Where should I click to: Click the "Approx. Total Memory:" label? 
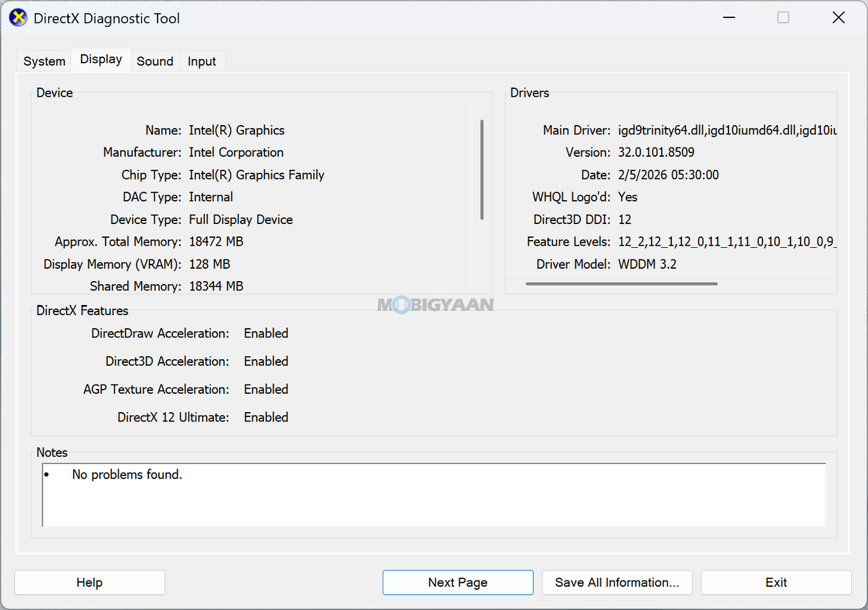(x=118, y=242)
